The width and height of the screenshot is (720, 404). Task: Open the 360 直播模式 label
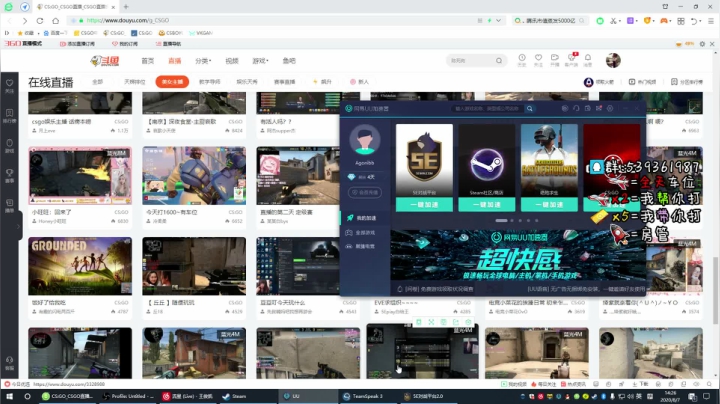pos(23,44)
